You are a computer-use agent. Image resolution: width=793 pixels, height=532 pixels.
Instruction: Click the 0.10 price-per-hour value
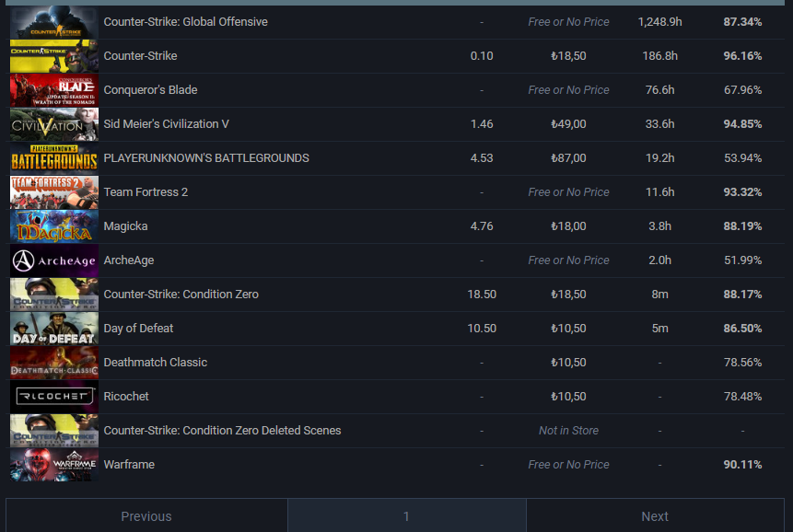(x=482, y=55)
